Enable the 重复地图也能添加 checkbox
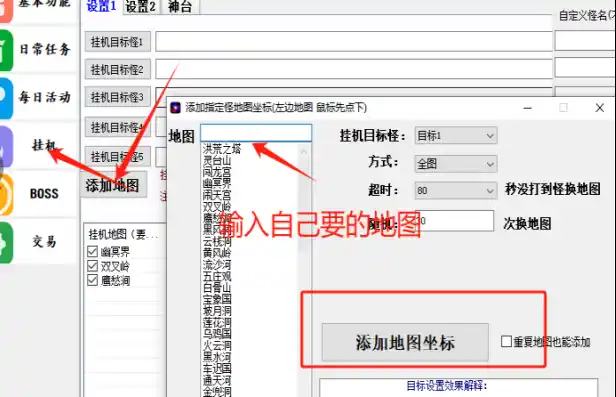616x397 pixels. (x=506, y=341)
